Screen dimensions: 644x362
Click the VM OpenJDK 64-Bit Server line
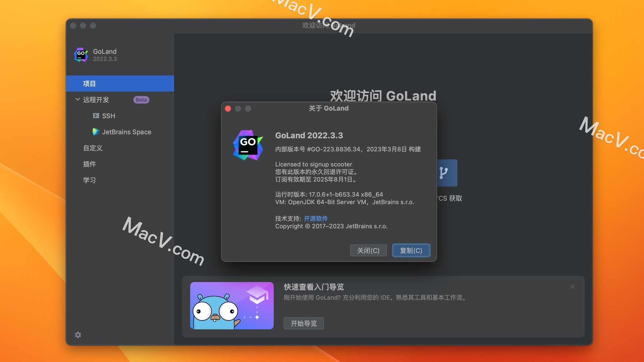(344, 202)
